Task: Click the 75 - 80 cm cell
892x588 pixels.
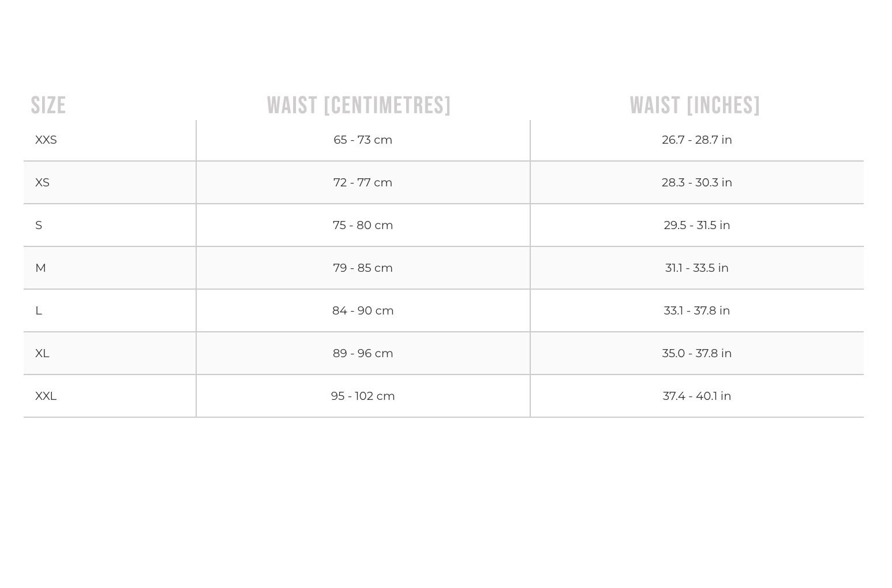Action: coord(363,226)
